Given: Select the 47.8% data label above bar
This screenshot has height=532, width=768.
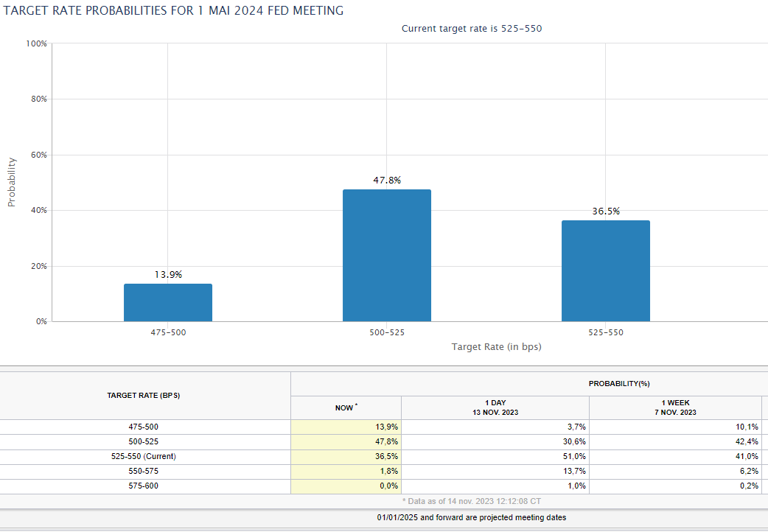Looking at the screenshot, I should 387,181.
